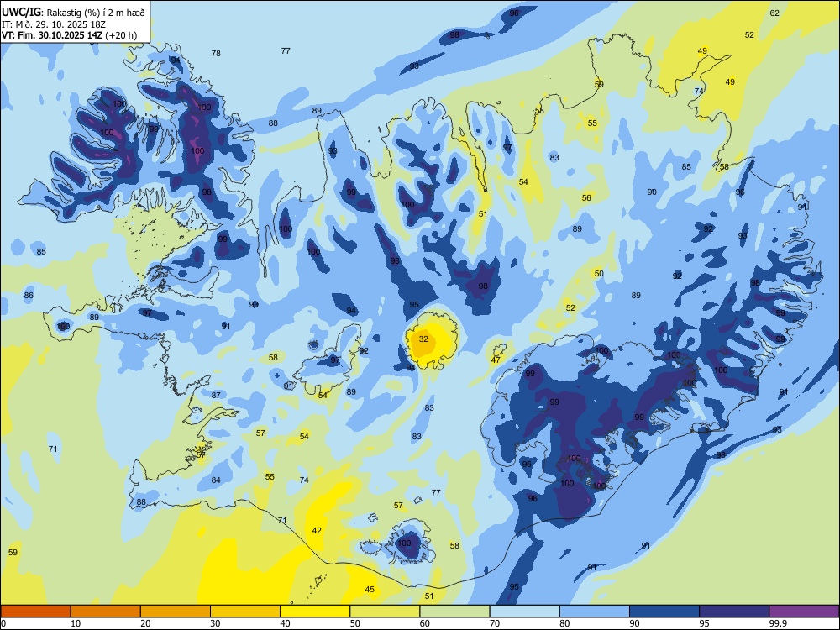Pick the light orange 20–30 legend swatch

176,612
